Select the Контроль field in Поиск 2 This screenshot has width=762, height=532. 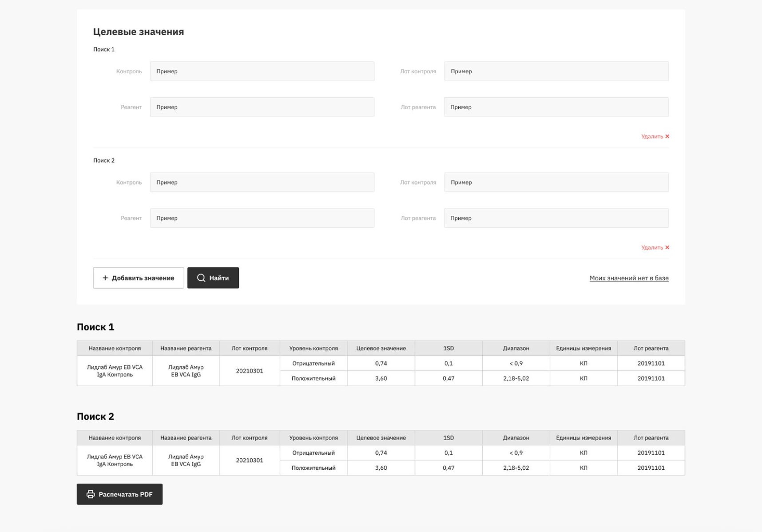(262, 183)
